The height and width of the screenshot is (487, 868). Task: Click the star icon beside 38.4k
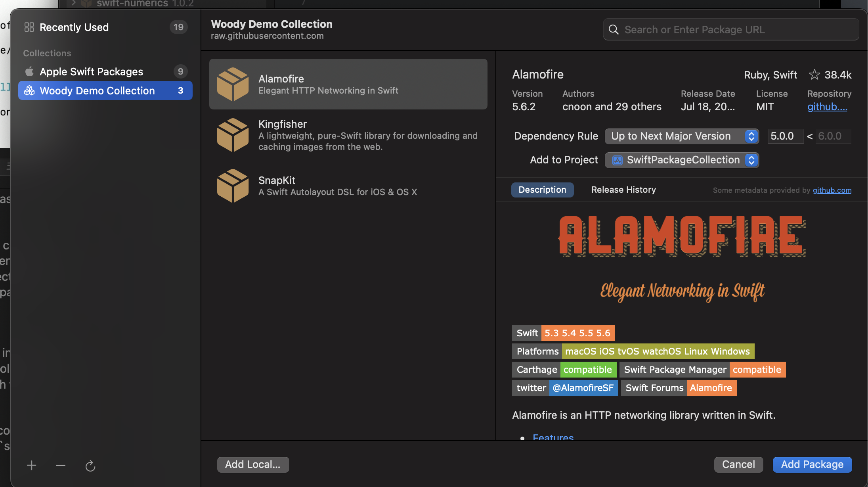point(814,75)
